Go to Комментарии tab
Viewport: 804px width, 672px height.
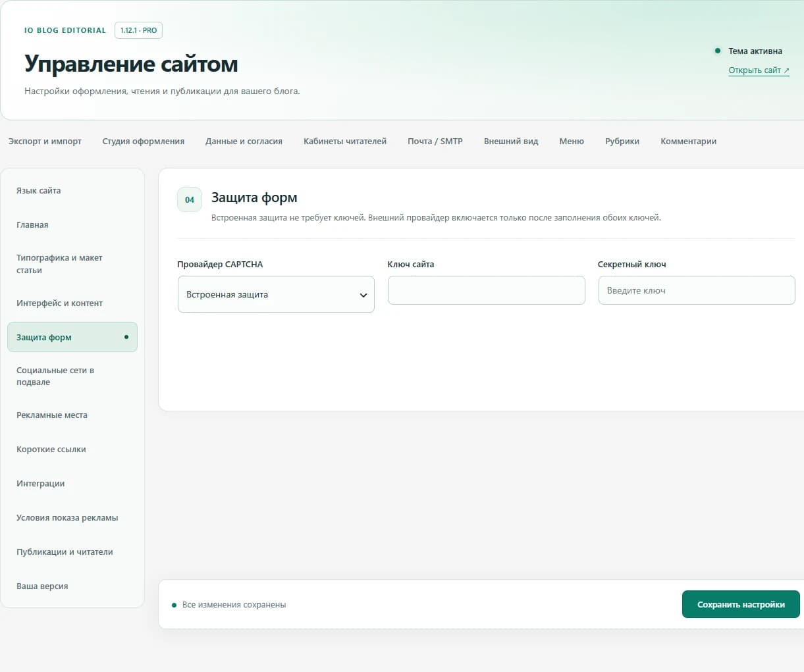[x=688, y=142]
